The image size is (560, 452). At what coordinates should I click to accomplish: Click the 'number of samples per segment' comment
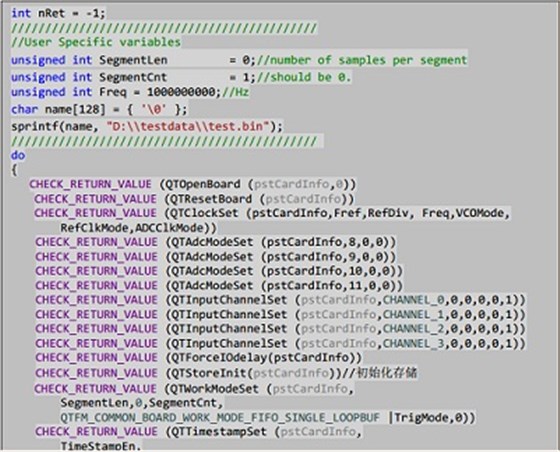361,60
